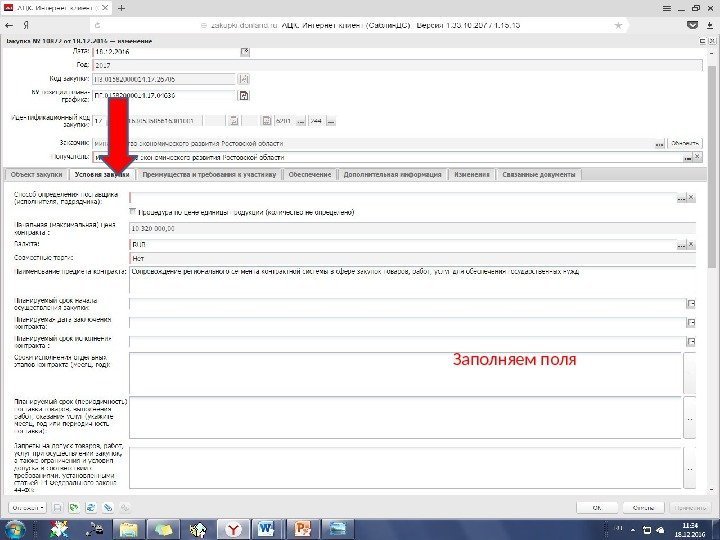Click the greyed link icon in bottom toolbar
Viewport: 720px width, 540px height.
click(x=124, y=507)
